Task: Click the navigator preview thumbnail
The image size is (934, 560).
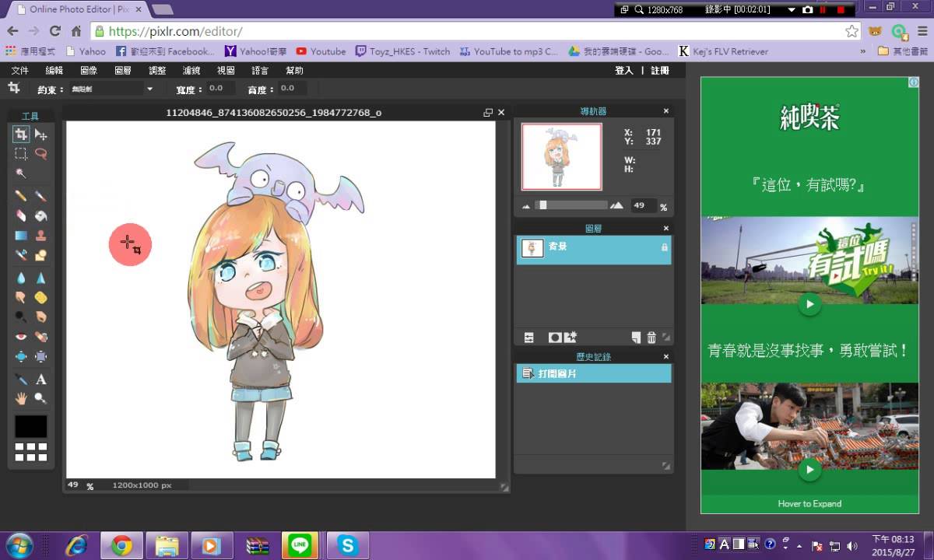Action: coord(561,156)
